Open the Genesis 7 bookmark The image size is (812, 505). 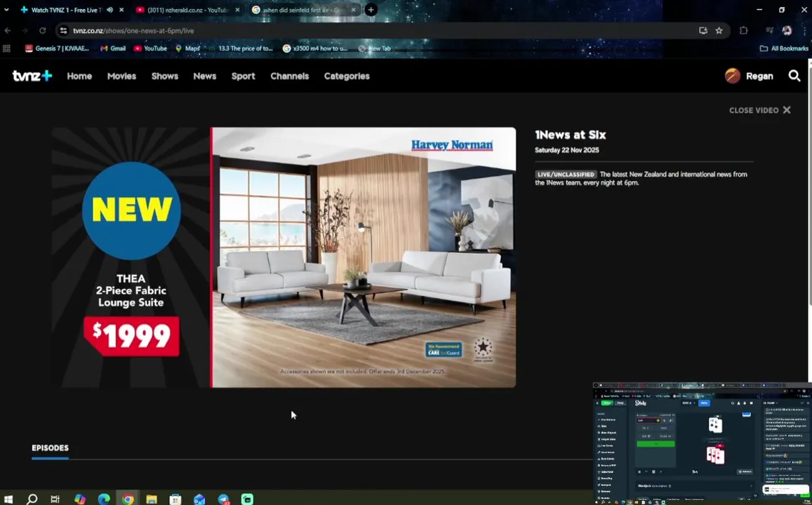pos(57,48)
